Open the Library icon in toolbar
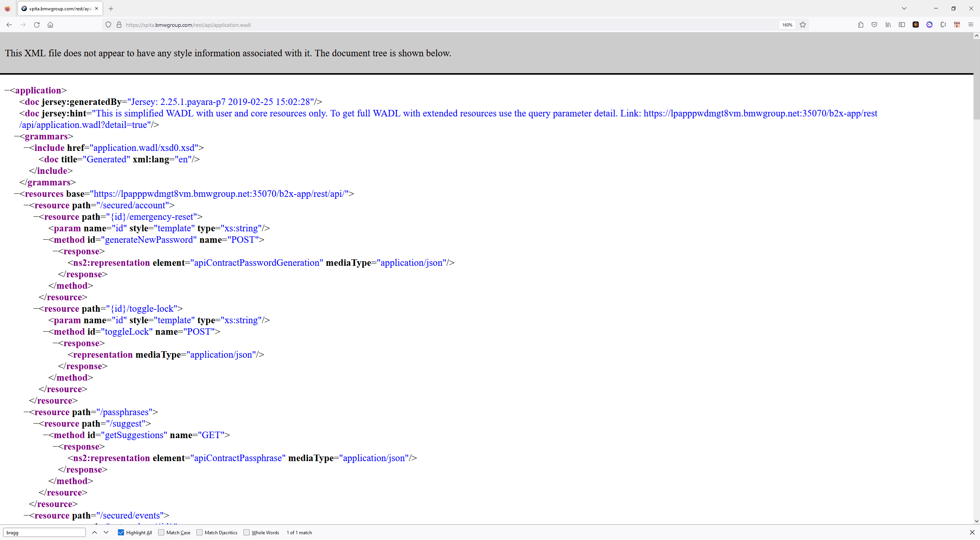Image resolution: width=980 pixels, height=540 pixels. click(888, 25)
